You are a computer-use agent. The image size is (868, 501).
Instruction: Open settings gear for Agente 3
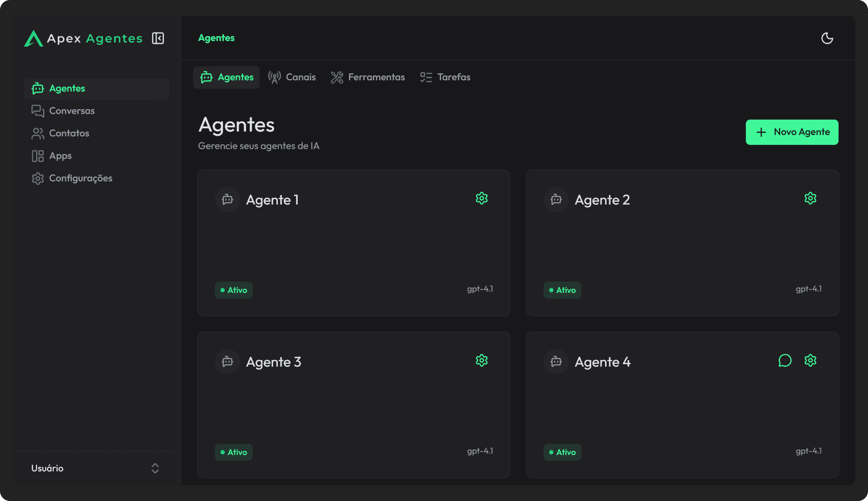click(x=481, y=360)
